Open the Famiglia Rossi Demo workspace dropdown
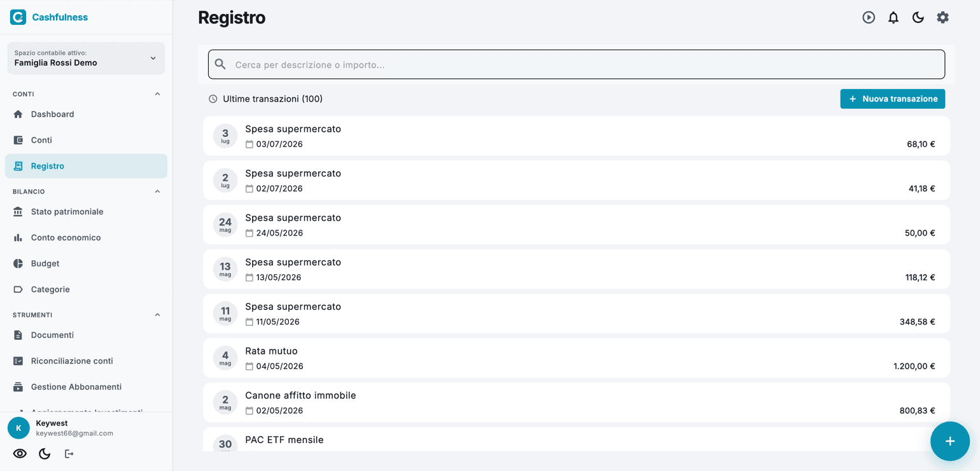 point(86,58)
